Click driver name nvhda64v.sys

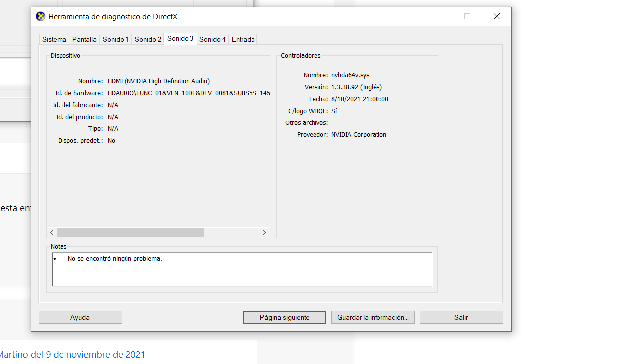(x=350, y=75)
